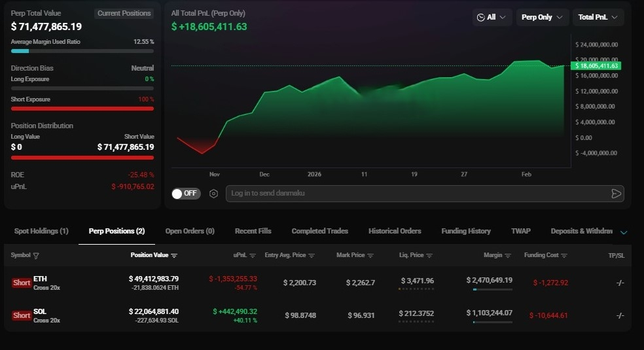
Task: Click the send danmaku arrow icon
Action: [x=616, y=194]
